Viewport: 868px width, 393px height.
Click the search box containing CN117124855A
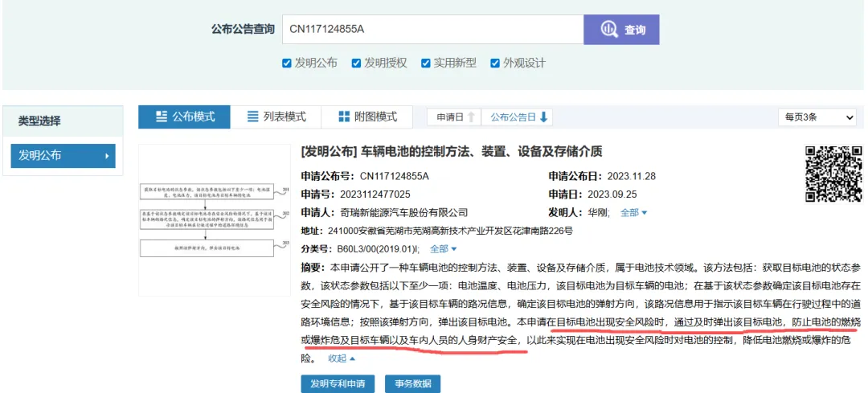[432, 30]
